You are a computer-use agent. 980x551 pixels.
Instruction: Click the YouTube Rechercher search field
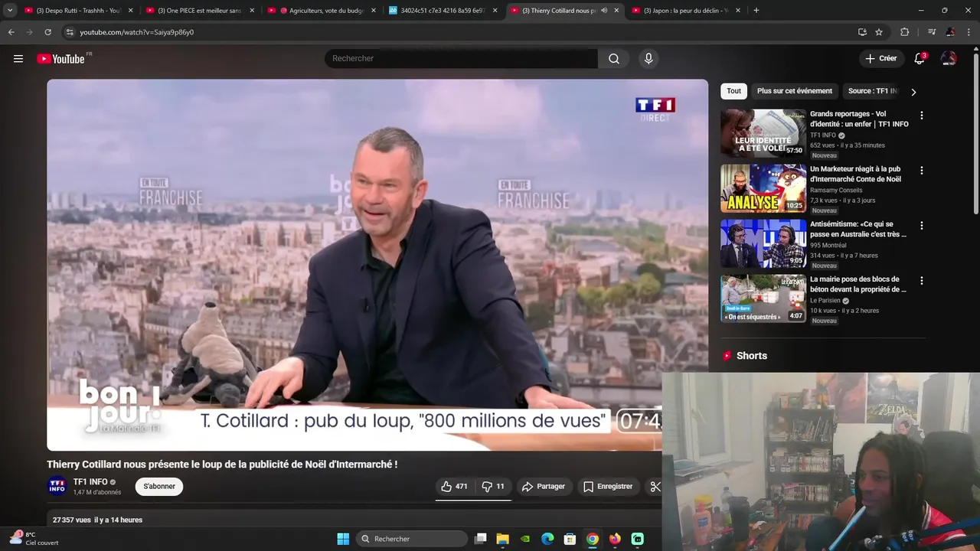[x=461, y=59]
